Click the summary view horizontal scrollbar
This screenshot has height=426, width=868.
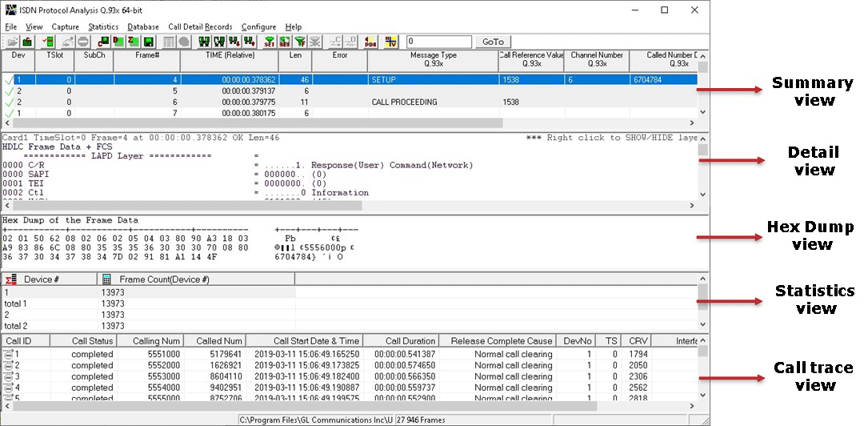[257, 123]
